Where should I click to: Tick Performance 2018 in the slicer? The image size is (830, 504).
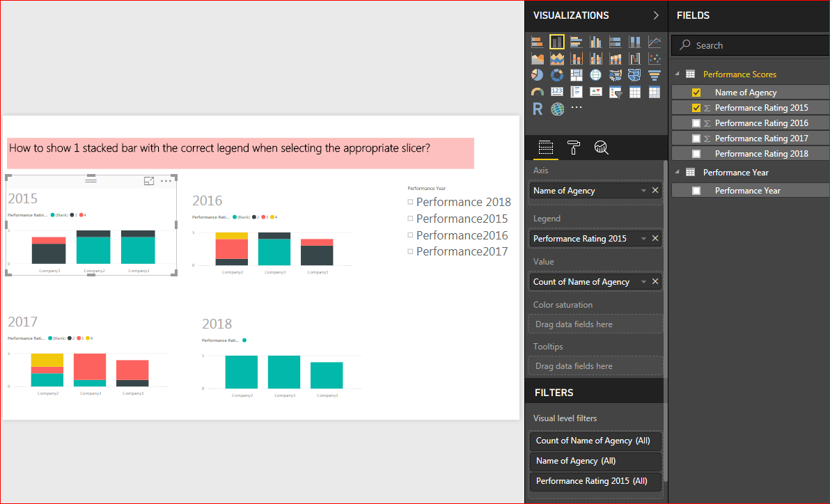[x=410, y=202]
